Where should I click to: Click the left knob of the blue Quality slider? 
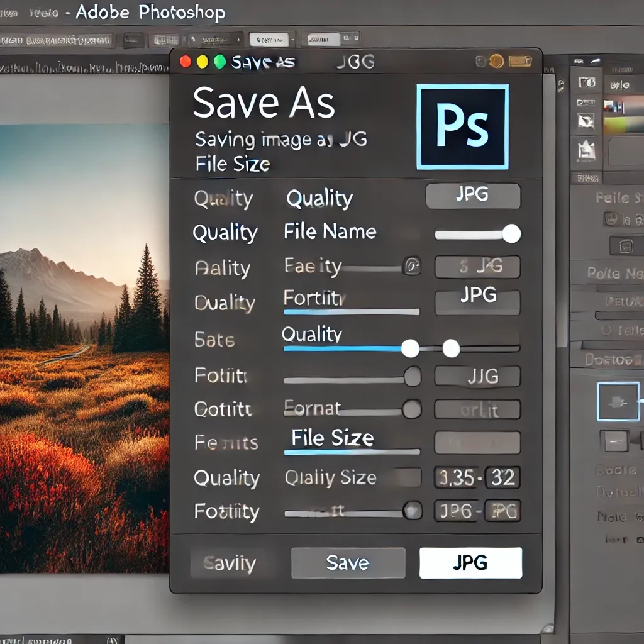point(410,348)
